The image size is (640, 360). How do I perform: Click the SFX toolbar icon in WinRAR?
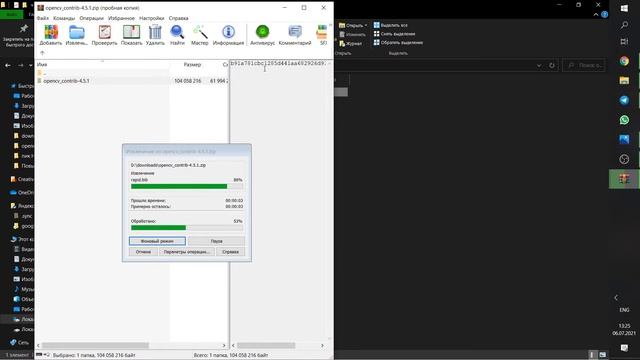tap(322, 35)
